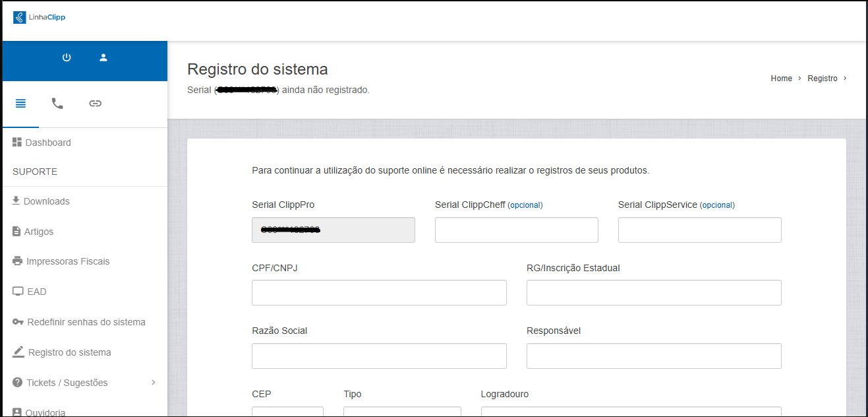Viewport: 868px width, 417px height.
Task: Open Redefinir senhas do sistema
Action: coord(86,322)
